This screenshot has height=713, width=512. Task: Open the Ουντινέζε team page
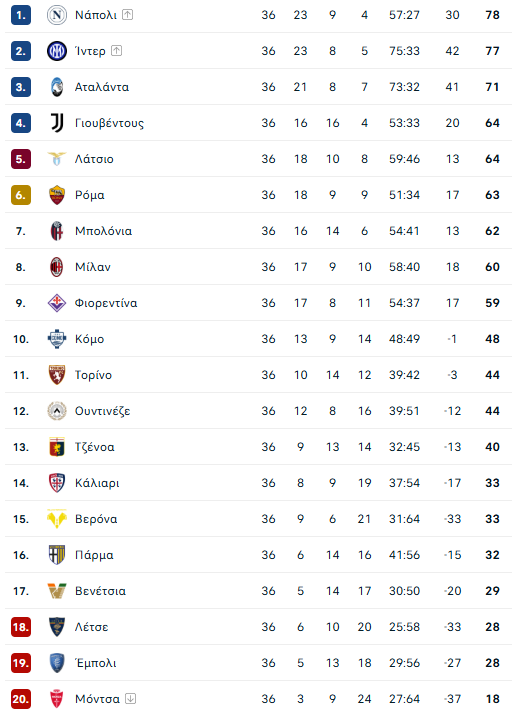point(103,411)
